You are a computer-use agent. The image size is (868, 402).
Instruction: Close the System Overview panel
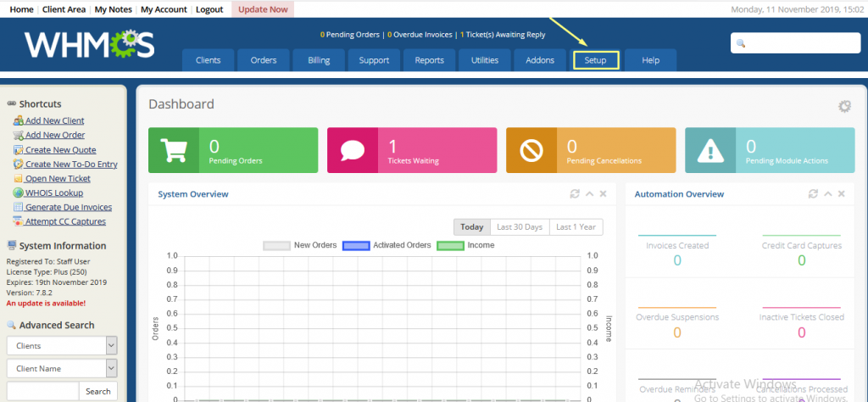coord(603,194)
